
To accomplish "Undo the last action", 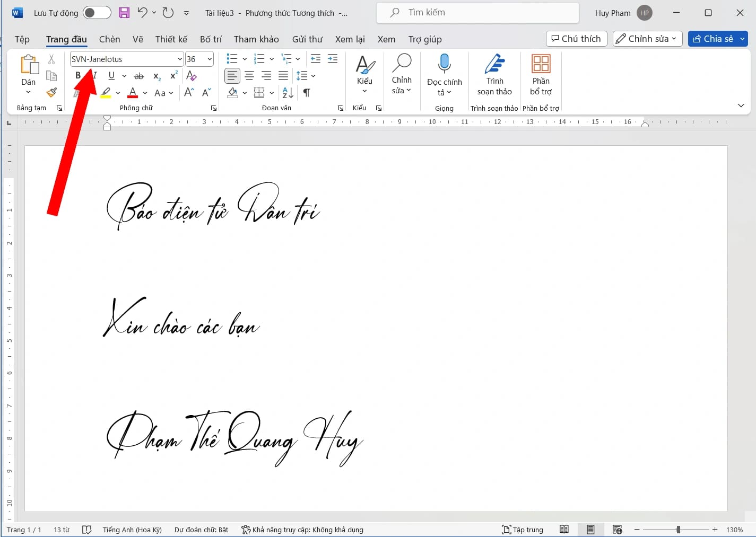I will pos(142,13).
